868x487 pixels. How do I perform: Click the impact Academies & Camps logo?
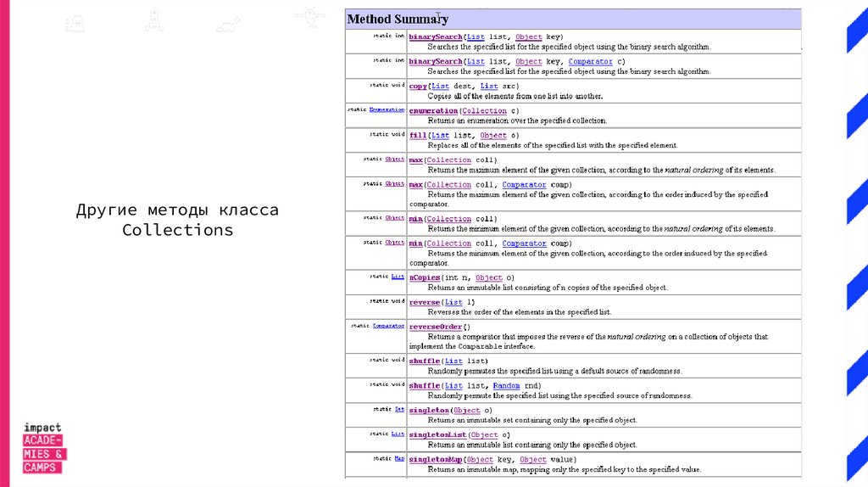(44, 448)
